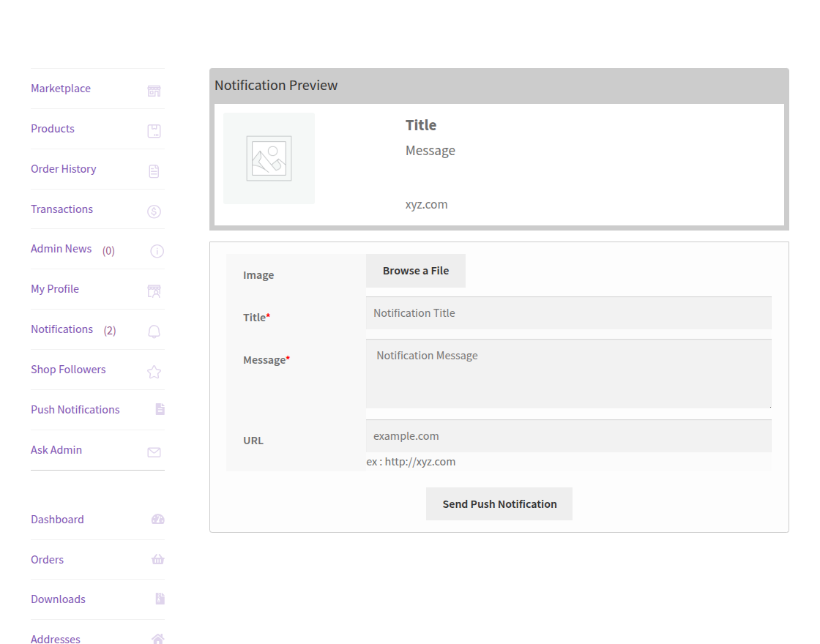Open the Downloads section link

point(58,599)
